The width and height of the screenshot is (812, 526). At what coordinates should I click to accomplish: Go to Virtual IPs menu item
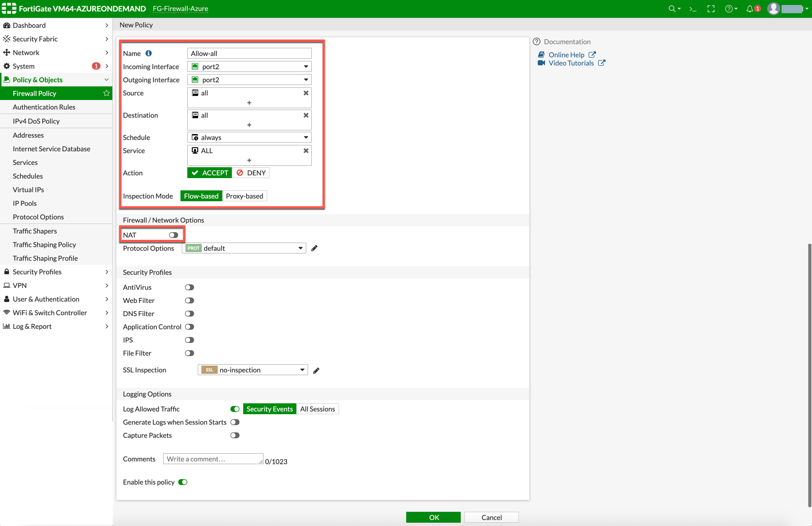[28, 189]
